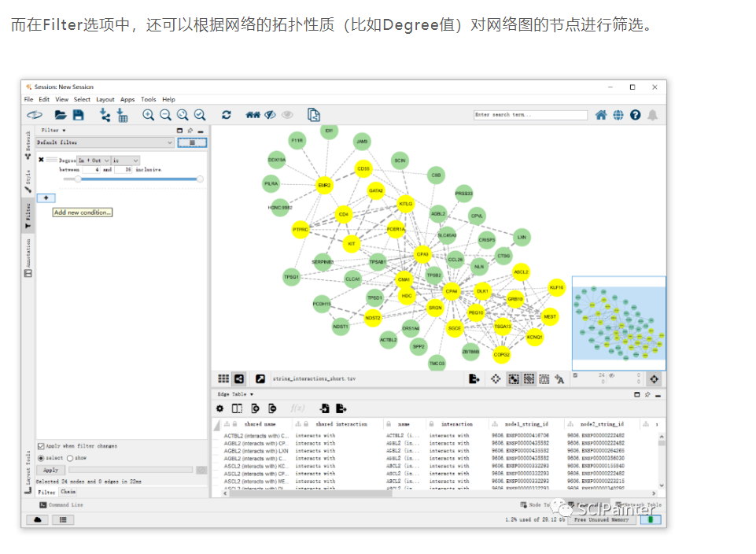Screen dimensions: 756x554
Task: Show grid view of networks icon
Action: click(x=223, y=379)
